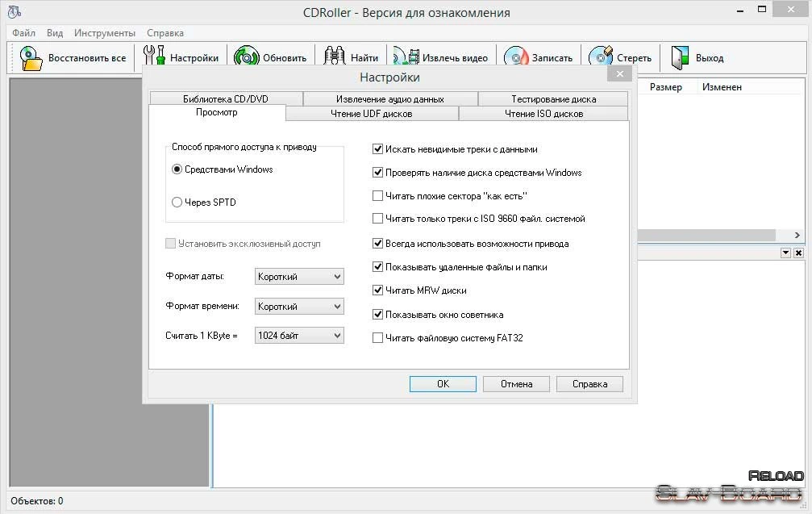This screenshot has height=514, width=812.
Task: Switch to Чтение ISO дисков tab
Action: tap(543, 114)
